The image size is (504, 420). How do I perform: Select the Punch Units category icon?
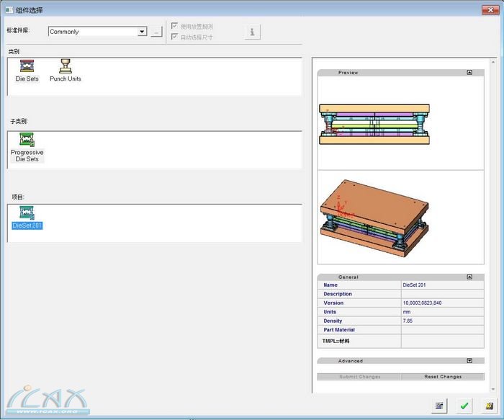(x=66, y=66)
